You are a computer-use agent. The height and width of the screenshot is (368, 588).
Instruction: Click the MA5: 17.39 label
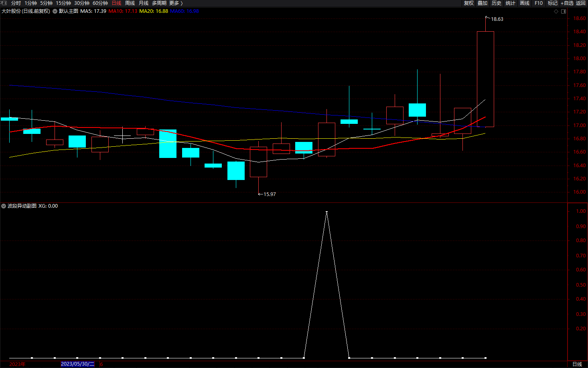[93, 11]
